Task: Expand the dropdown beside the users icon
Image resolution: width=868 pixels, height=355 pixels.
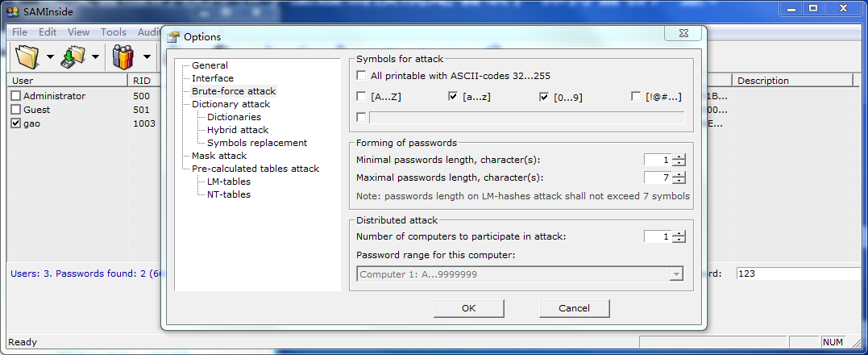Action: click(147, 57)
